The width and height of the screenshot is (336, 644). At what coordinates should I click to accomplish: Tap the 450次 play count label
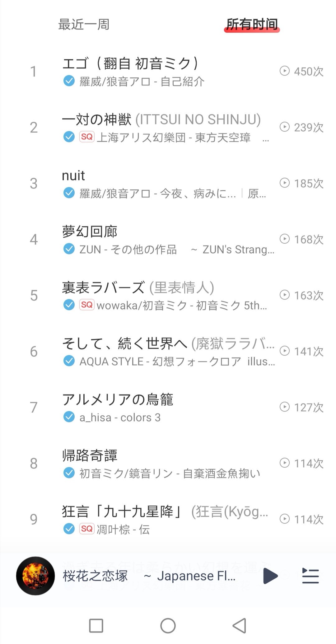coord(309,72)
